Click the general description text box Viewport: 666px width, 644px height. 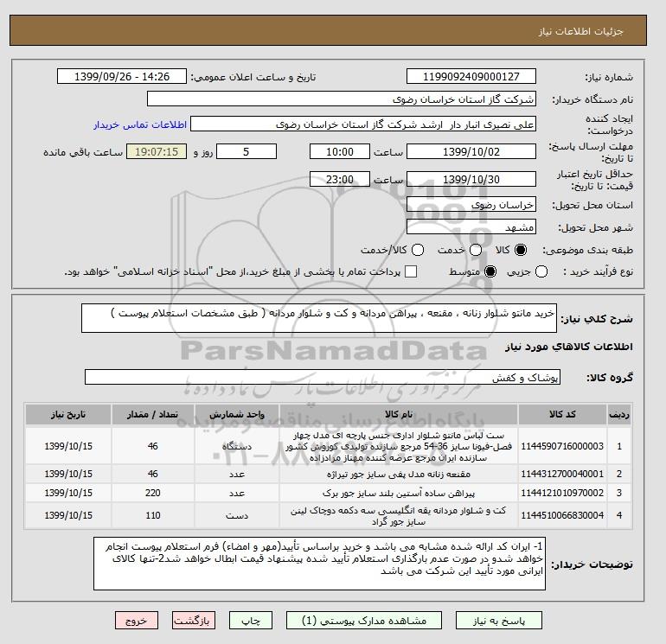(319, 318)
